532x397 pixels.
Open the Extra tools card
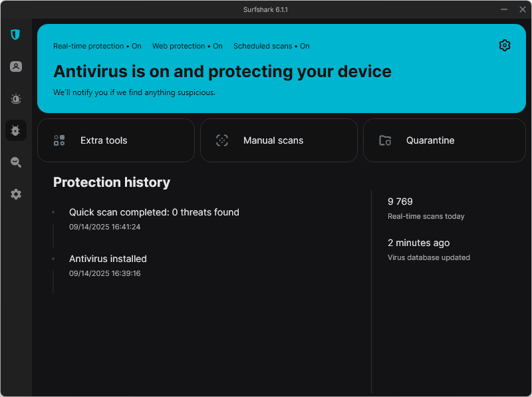[116, 140]
